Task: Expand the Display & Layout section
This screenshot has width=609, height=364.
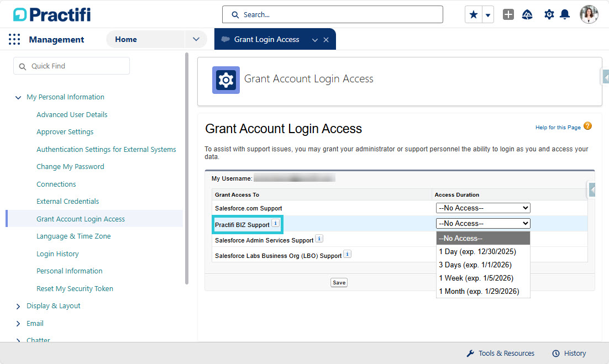Action: pos(18,306)
